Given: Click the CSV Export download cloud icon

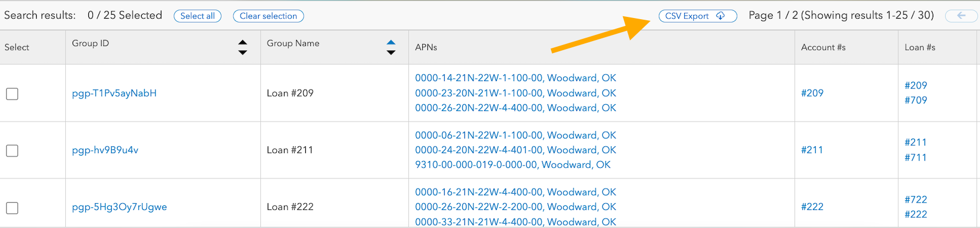Looking at the screenshot, I should [720, 16].
